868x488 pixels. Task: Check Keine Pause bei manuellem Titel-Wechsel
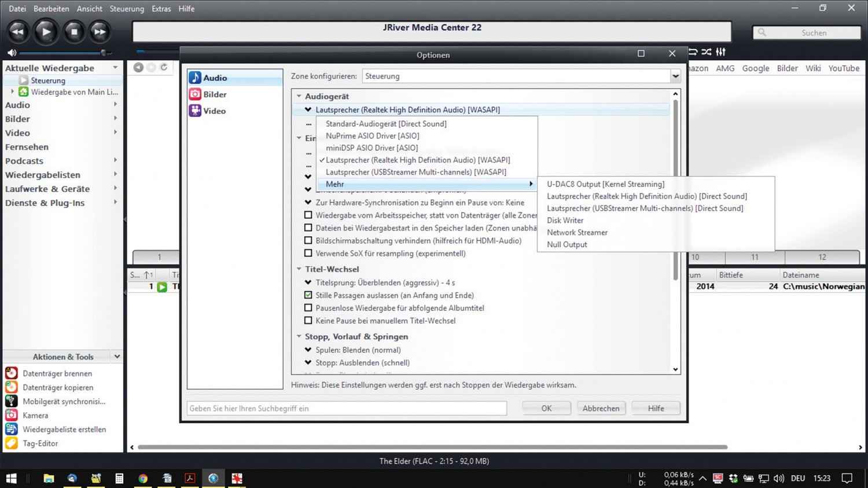tap(308, 321)
